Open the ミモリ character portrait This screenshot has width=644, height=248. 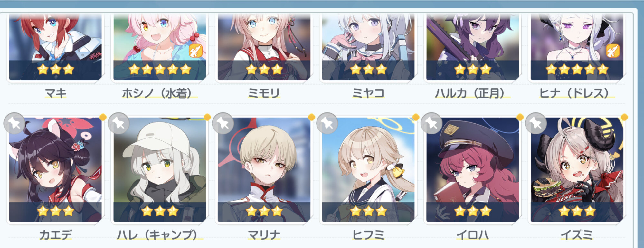coord(264,47)
